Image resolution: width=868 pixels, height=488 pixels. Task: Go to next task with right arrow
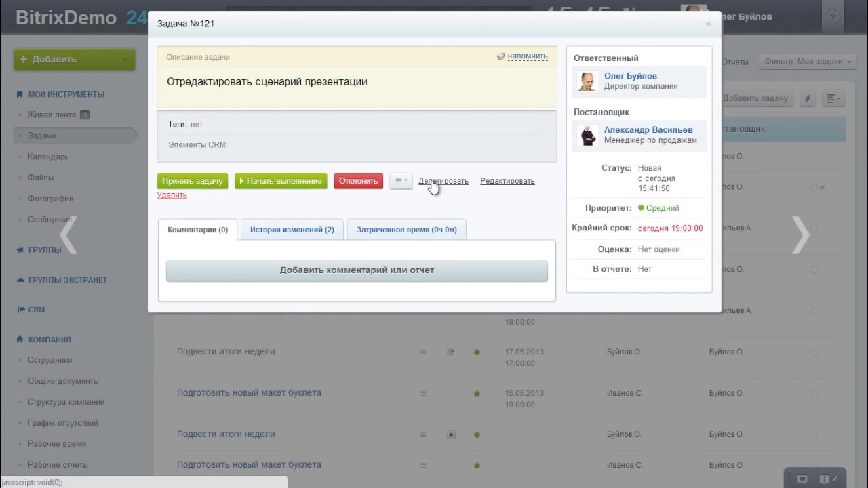[801, 235]
